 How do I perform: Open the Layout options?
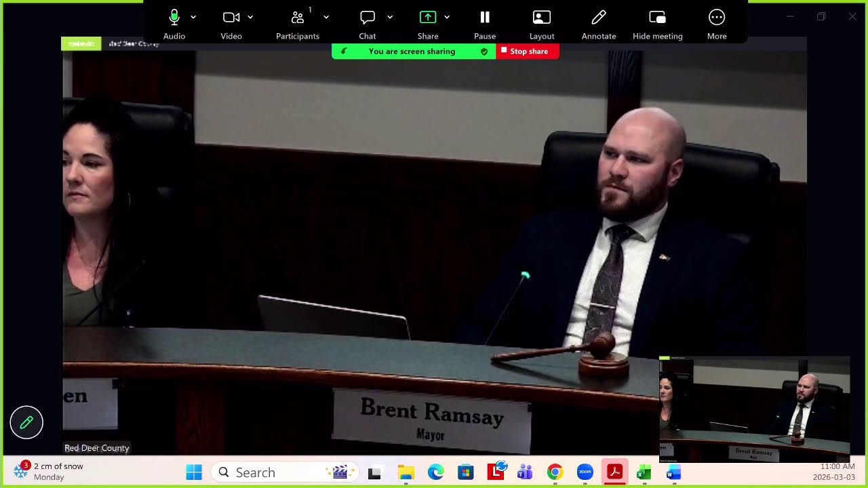pos(542,24)
